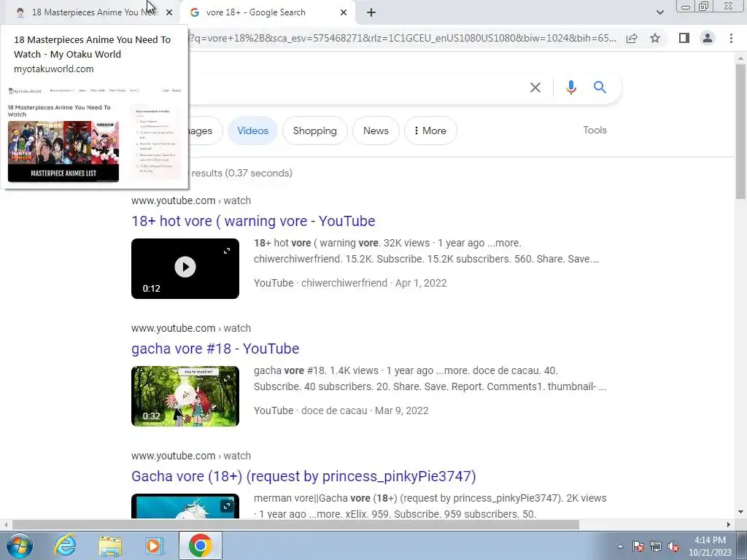The image size is (747, 560).
Task: Click the blue search magnifier button
Action: (600, 87)
